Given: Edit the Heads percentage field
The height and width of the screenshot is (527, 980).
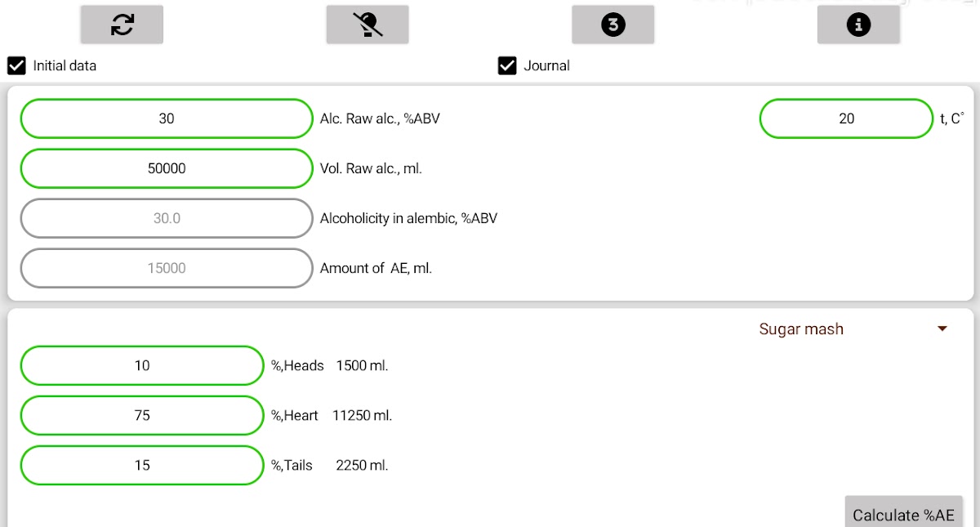Looking at the screenshot, I should point(142,365).
